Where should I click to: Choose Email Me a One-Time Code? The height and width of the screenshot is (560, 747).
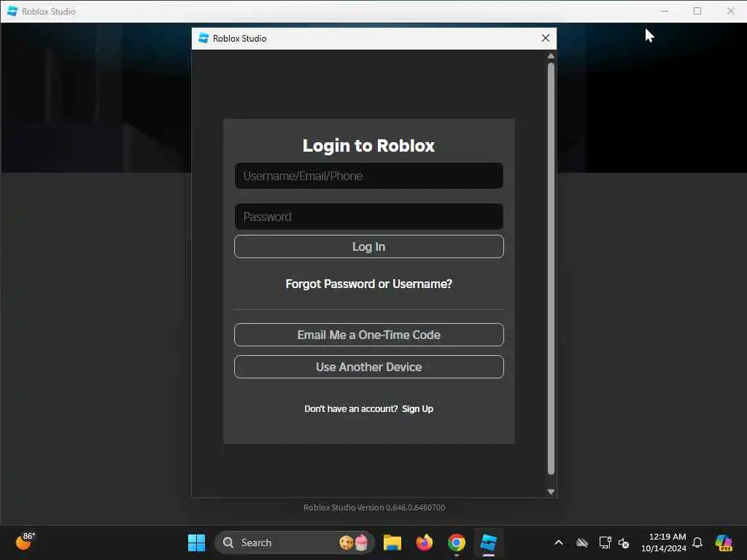[368, 335]
